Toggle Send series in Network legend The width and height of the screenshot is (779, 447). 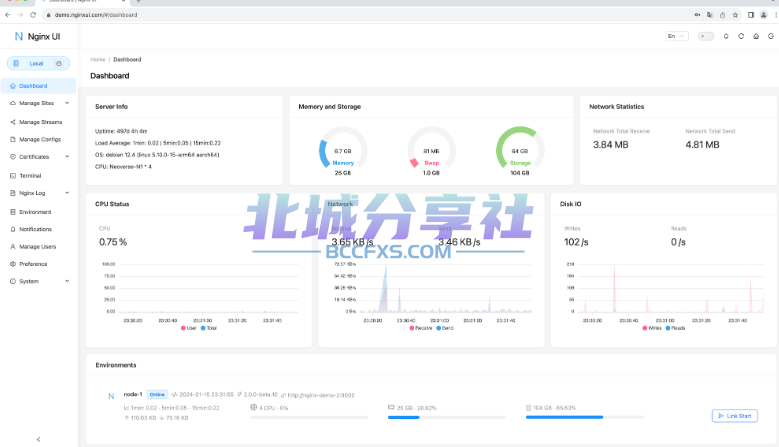[x=445, y=328]
